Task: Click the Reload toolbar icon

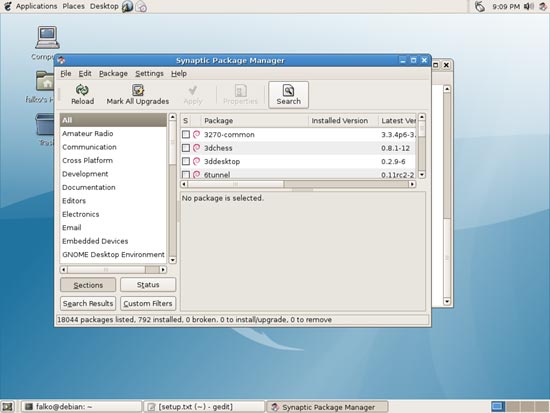Action: tap(82, 90)
